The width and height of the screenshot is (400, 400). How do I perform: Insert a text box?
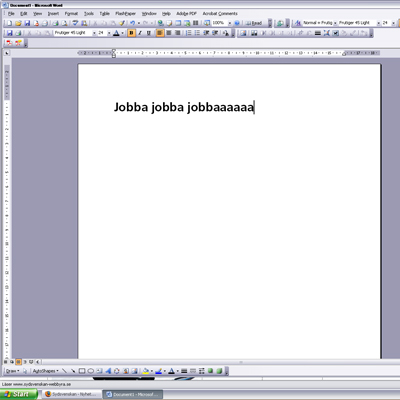coord(99,371)
